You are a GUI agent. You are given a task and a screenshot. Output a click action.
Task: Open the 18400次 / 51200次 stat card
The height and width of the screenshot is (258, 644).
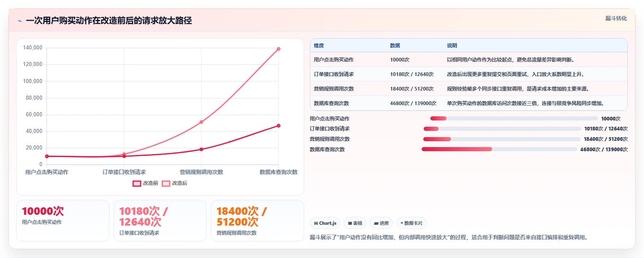tap(258, 221)
